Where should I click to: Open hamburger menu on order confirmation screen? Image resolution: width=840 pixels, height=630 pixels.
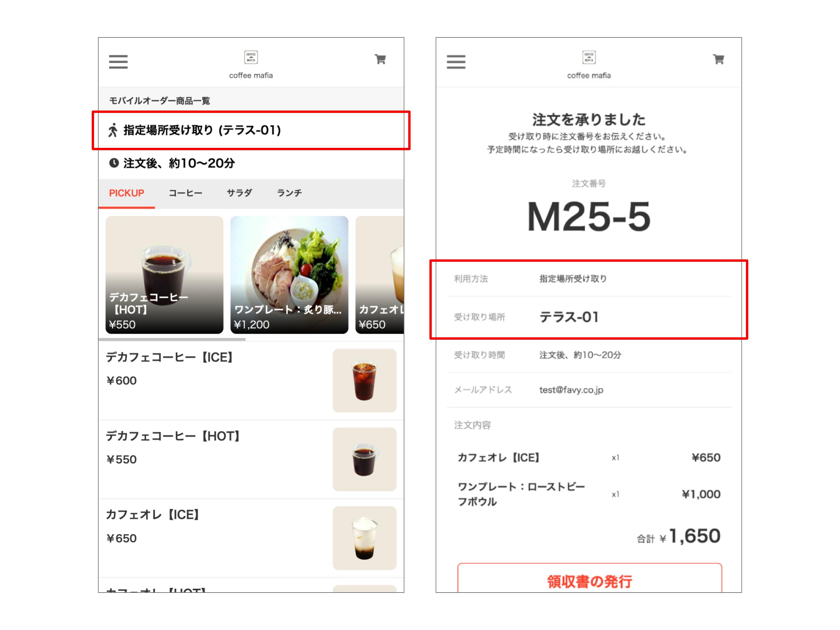456,61
